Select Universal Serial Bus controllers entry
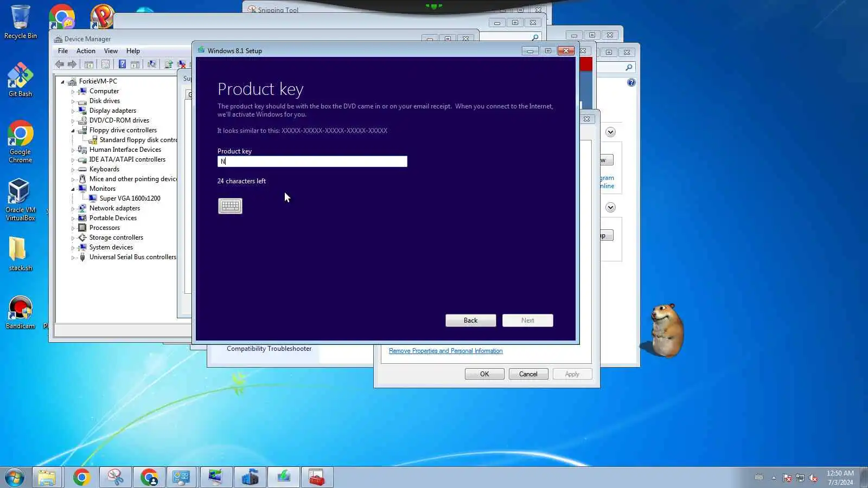 pos(133,257)
